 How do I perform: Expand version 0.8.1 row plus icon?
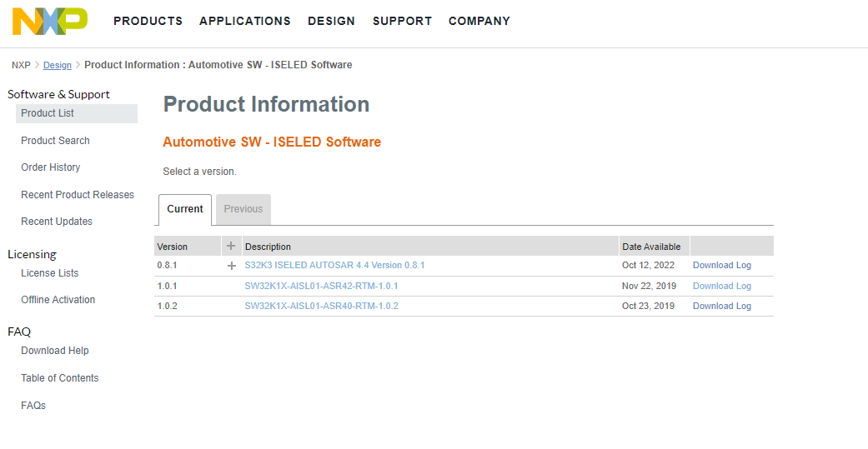pos(232,266)
